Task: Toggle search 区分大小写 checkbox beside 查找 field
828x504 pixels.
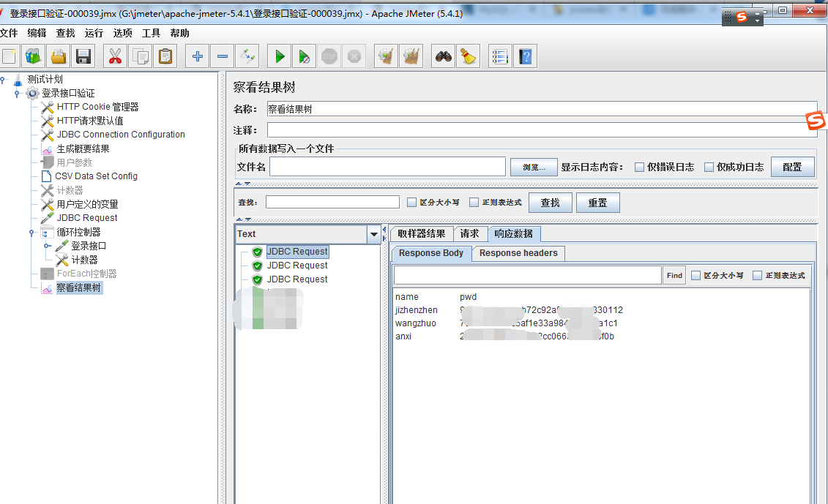Action: (412, 202)
